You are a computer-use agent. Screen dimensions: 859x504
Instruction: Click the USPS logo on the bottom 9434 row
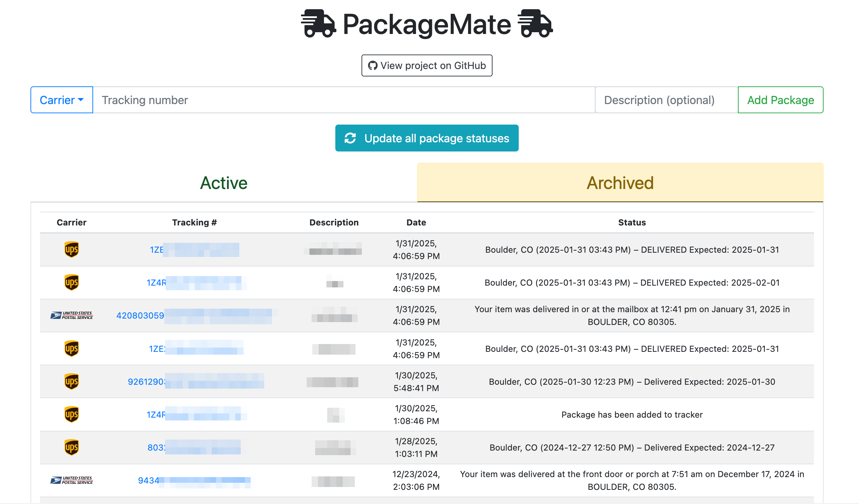coord(72,480)
